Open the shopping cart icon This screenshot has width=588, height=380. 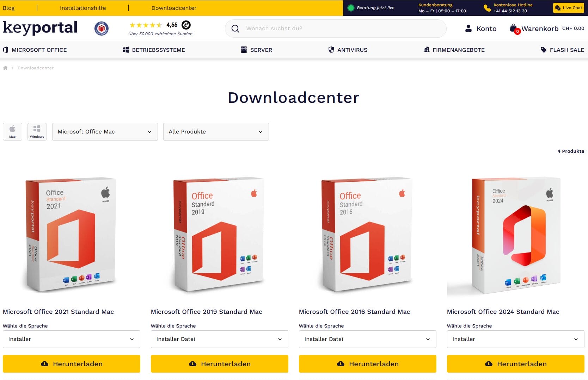[514, 29]
